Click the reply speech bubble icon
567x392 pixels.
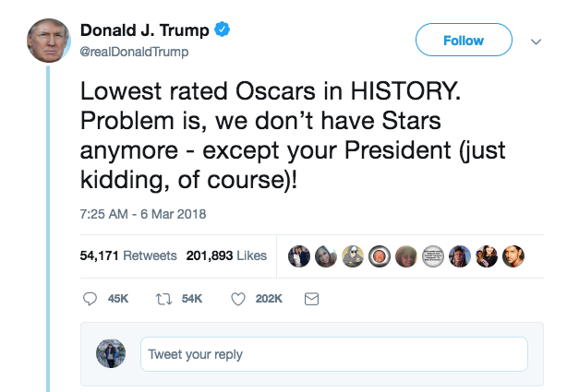click(x=90, y=299)
